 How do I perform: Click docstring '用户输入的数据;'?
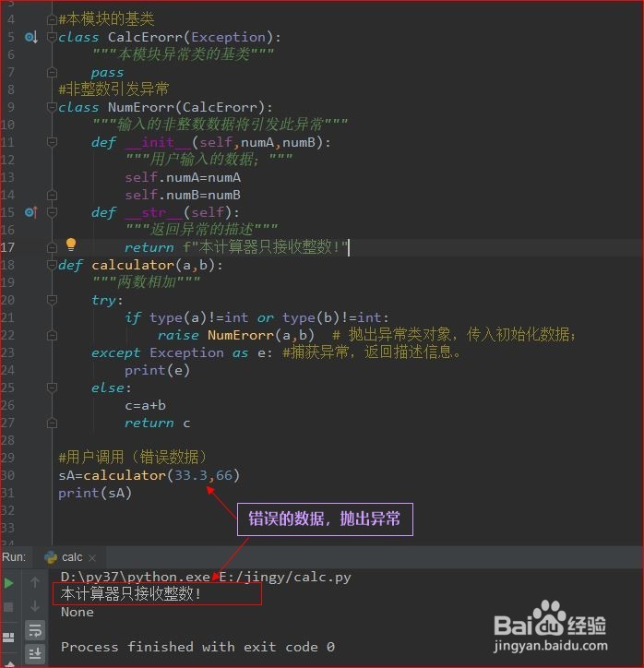[209, 160]
